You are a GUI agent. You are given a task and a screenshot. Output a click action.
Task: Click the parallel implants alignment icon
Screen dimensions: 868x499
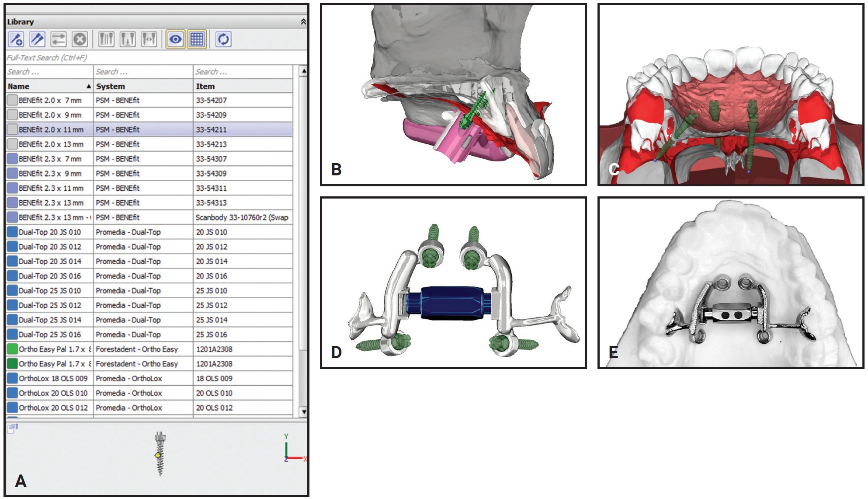coord(106,39)
